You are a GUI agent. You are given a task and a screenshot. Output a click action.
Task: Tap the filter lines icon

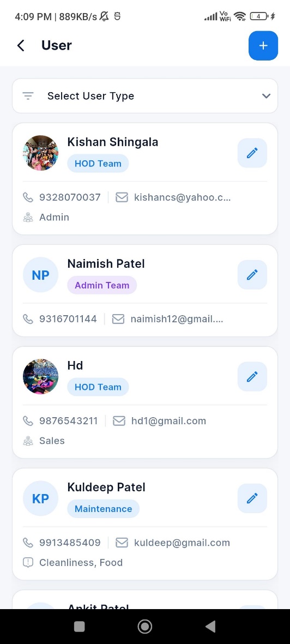28,96
